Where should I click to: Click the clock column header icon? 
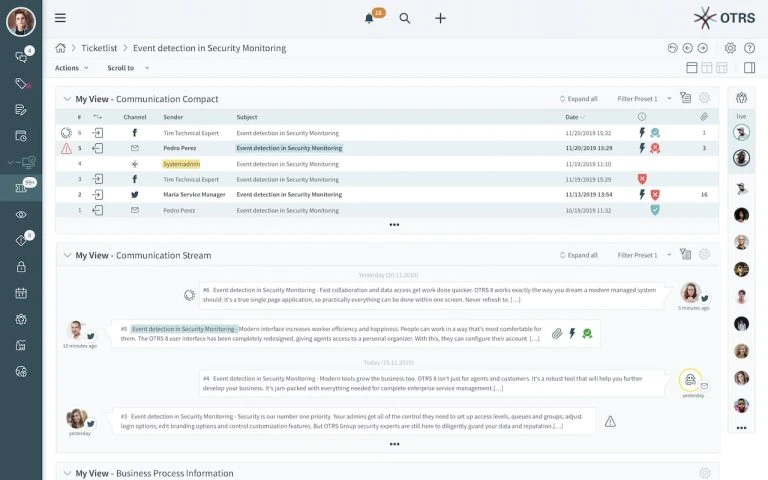tap(642, 117)
